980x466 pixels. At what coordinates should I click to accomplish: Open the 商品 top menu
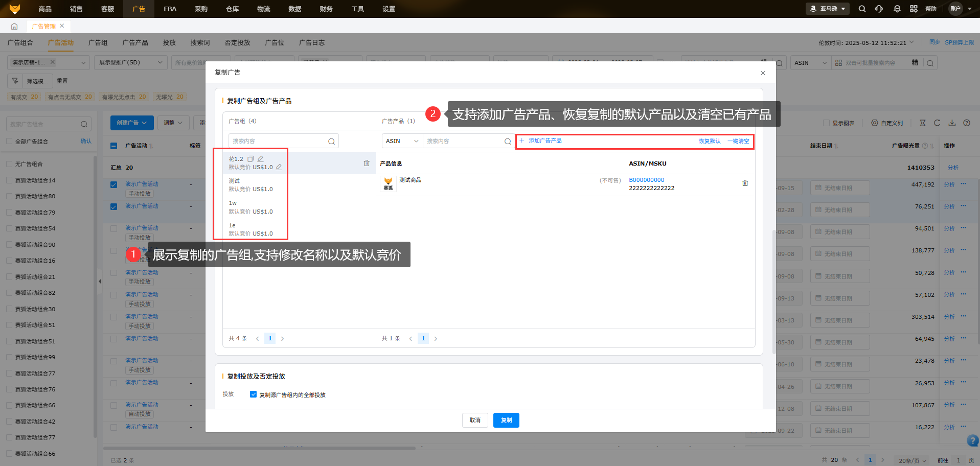click(x=45, y=9)
